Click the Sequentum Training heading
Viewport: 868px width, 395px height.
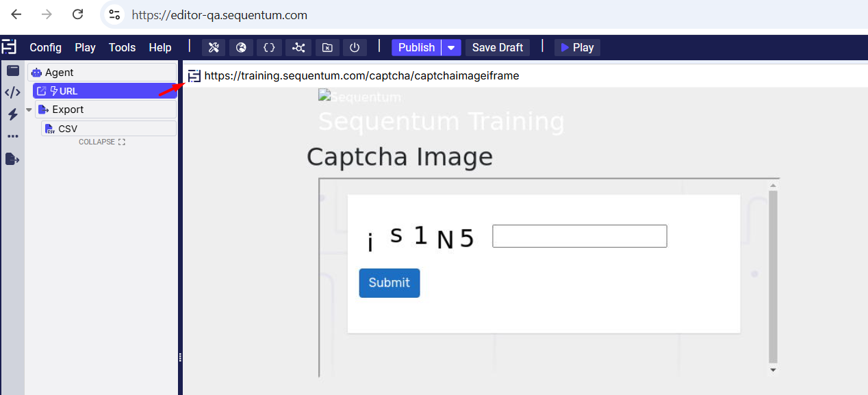[442, 122]
